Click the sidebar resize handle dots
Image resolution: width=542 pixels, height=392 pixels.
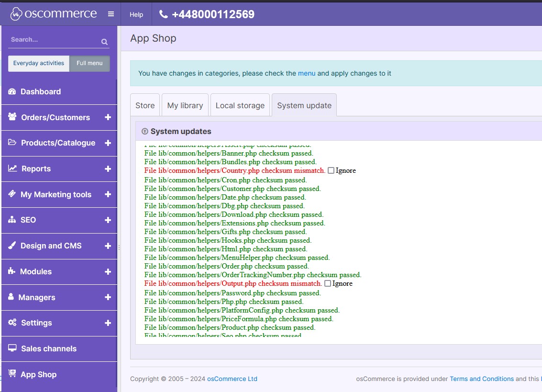[119, 247]
